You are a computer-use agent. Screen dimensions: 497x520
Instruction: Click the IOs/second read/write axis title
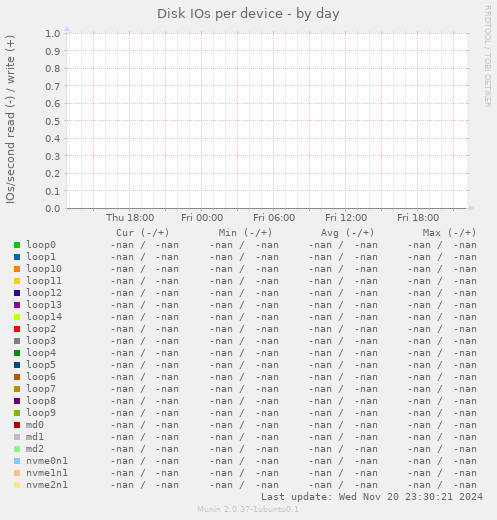pos(10,119)
